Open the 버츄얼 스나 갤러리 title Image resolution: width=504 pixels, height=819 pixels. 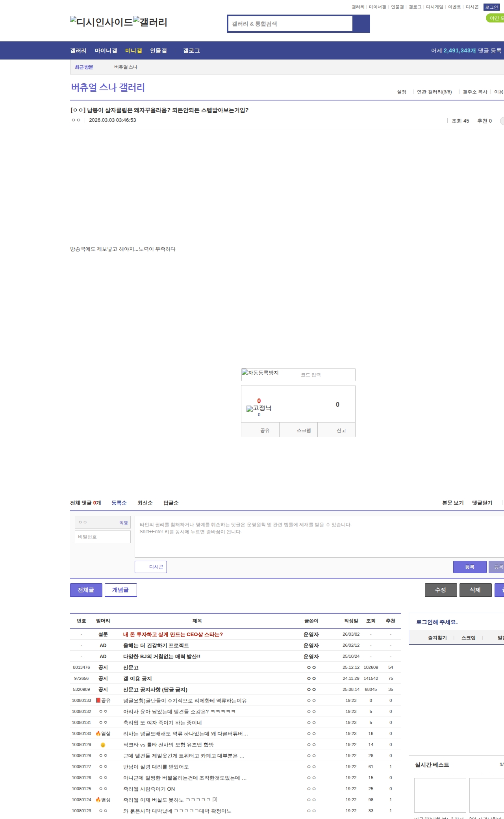coord(108,87)
